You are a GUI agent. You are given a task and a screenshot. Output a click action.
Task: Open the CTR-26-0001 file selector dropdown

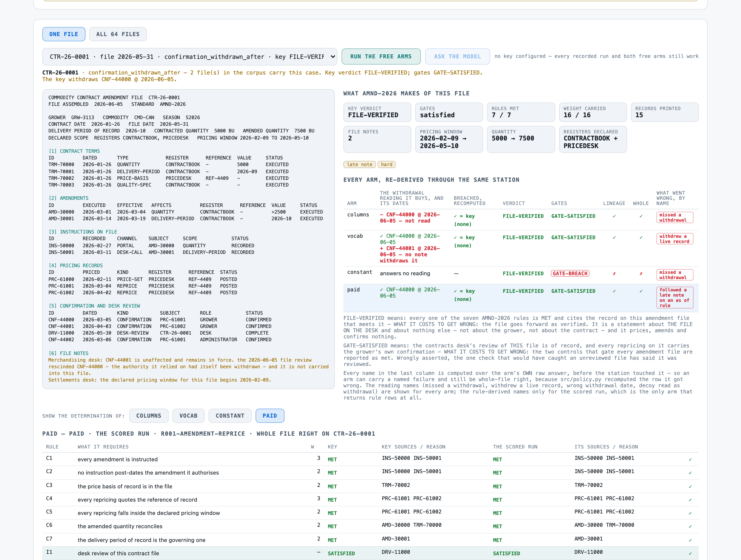pos(190,56)
